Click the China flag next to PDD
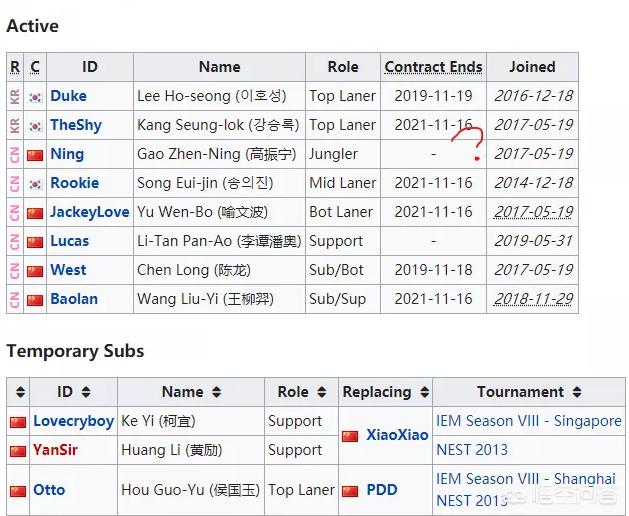This screenshot has width=629, height=516. (350, 490)
